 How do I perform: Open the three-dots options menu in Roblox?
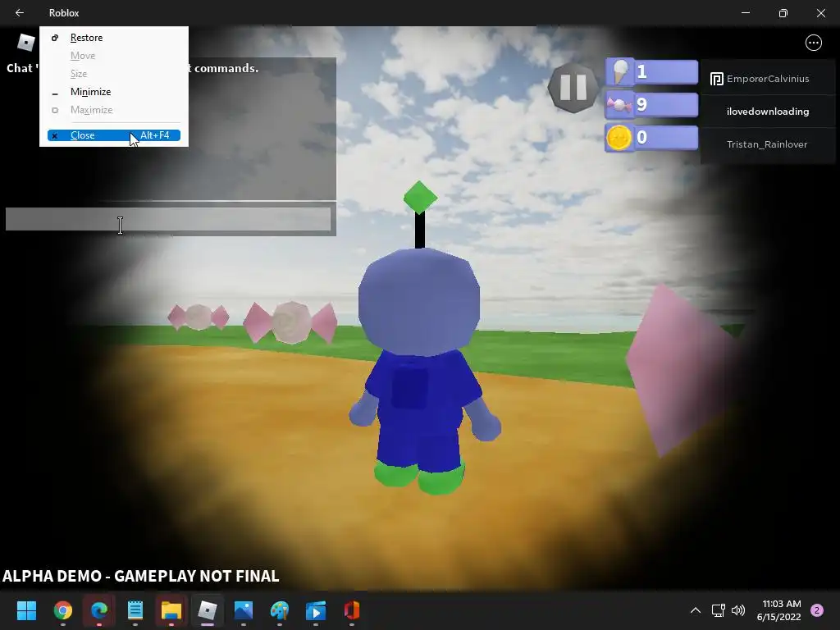813,43
